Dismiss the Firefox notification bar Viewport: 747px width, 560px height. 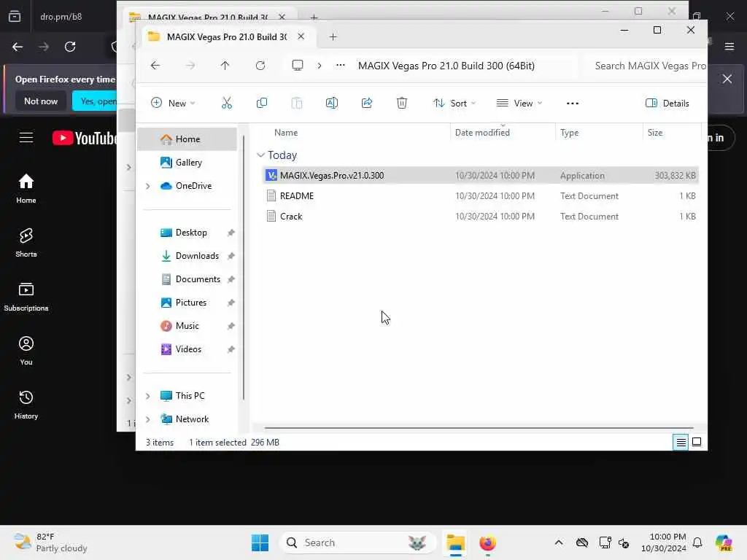tap(727, 79)
